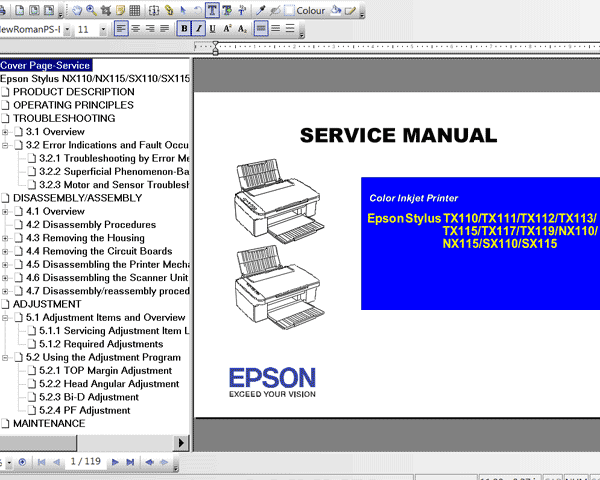Viewport: 600px width, 480px height.
Task: Collapse the 3.2 Error Indications bookmark
Action: point(5,145)
